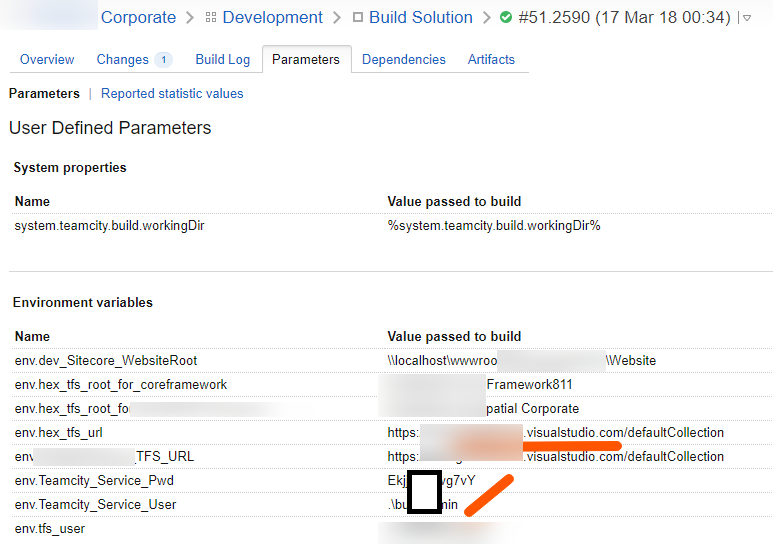Image resolution: width=773 pixels, height=546 pixels.
Task: Click the Build Solution configuration square icon
Action: 358,18
